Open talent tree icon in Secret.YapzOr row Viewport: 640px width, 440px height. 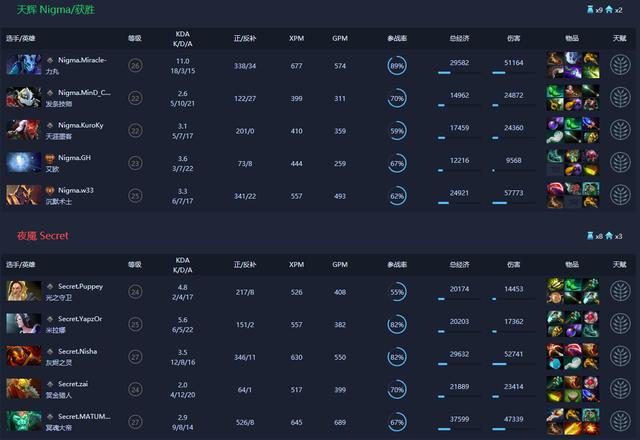pyautogui.click(x=620, y=324)
